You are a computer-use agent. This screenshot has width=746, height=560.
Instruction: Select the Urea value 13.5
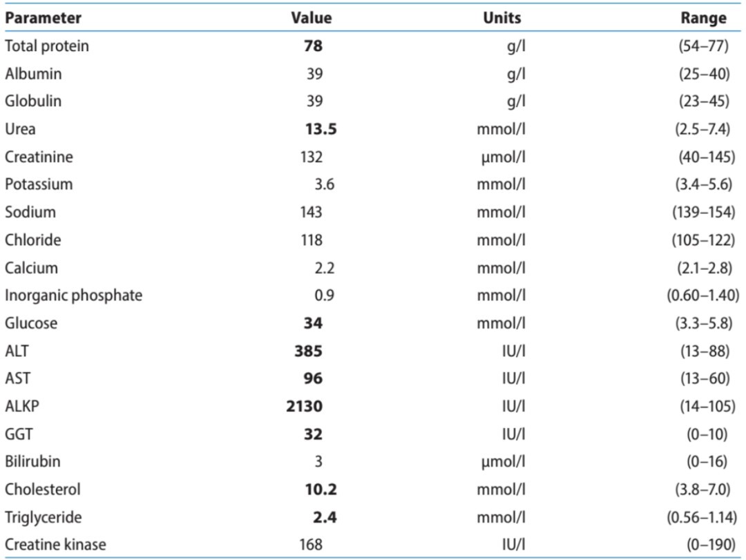point(321,129)
